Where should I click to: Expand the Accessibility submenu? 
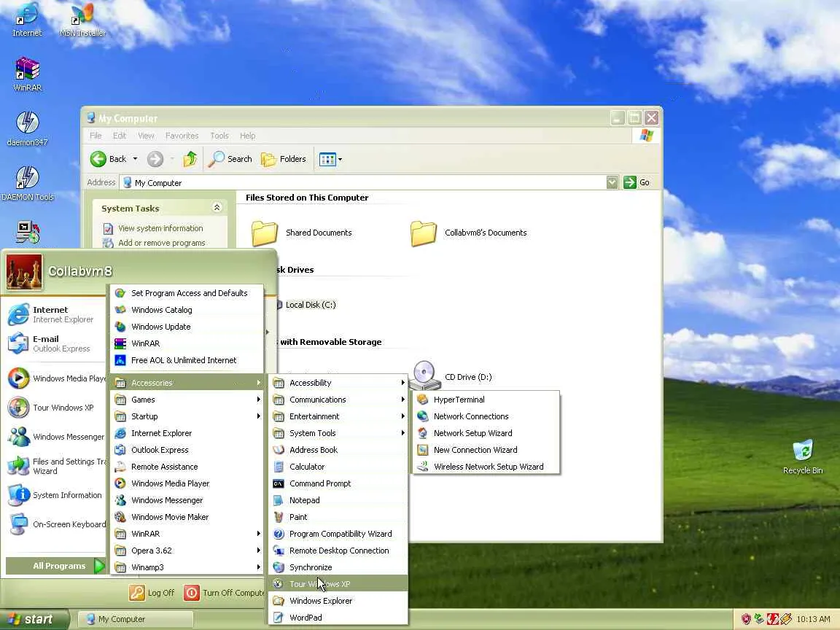point(338,383)
